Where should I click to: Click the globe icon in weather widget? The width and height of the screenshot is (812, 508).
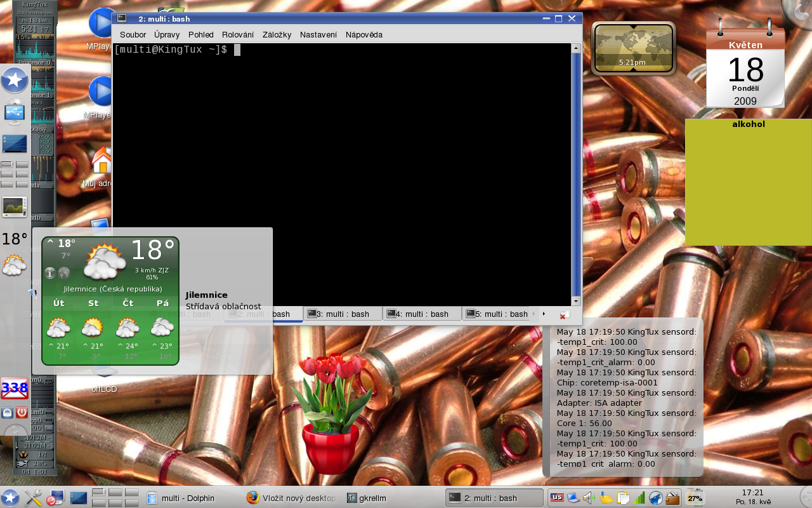pyautogui.click(x=64, y=273)
